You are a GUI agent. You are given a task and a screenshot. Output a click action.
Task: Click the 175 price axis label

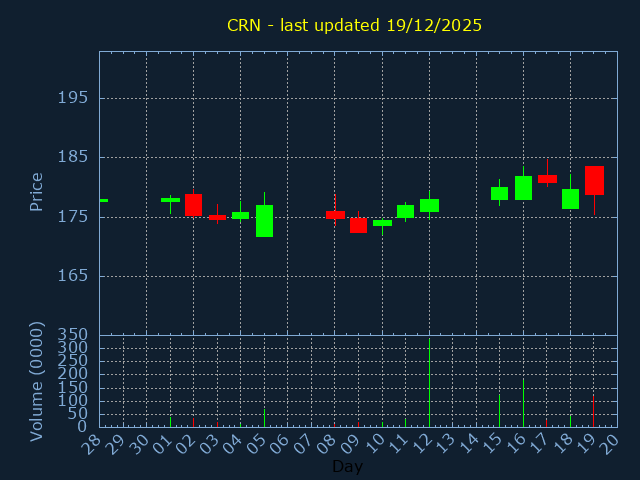pyautogui.click(x=73, y=217)
